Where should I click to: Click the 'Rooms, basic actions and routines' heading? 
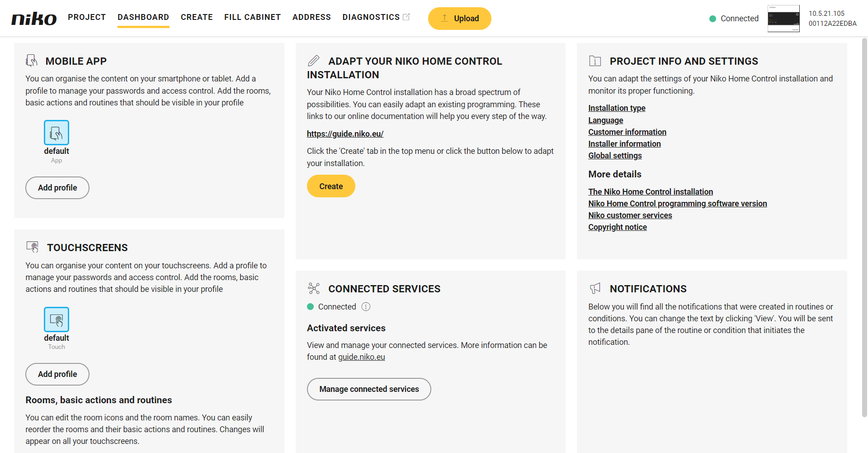click(99, 400)
